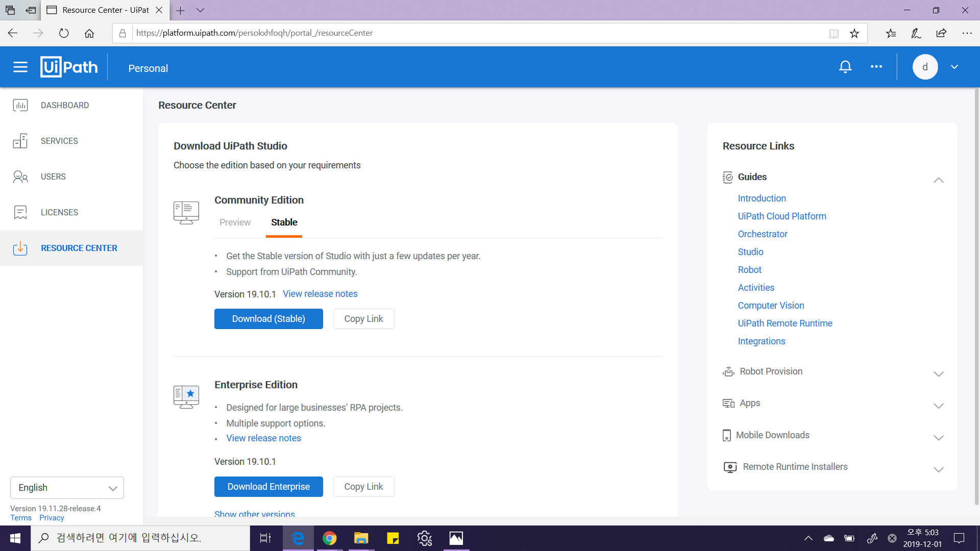Image resolution: width=980 pixels, height=551 pixels.
Task: Collapse the Guides section
Action: coord(938,180)
